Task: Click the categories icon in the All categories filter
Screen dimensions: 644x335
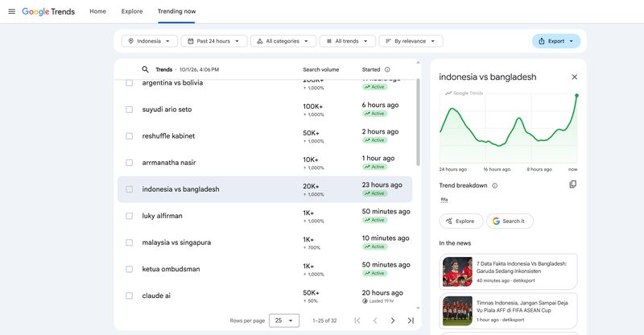Action: 260,41
